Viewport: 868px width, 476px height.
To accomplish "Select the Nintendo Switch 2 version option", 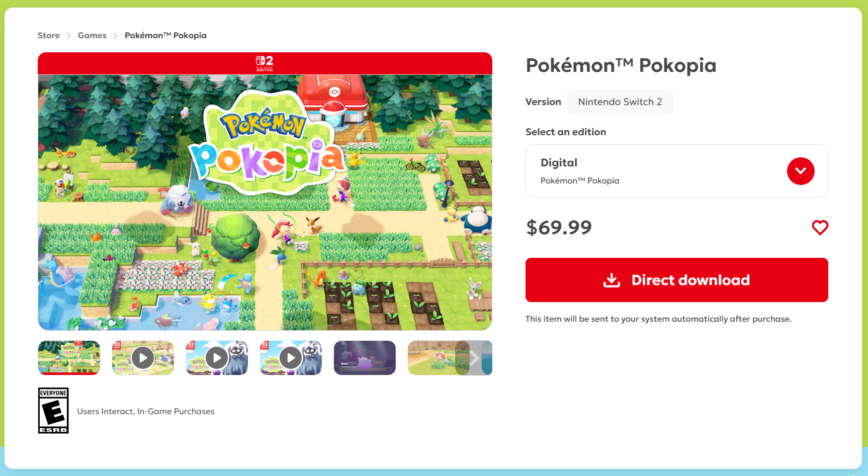I will pos(620,102).
